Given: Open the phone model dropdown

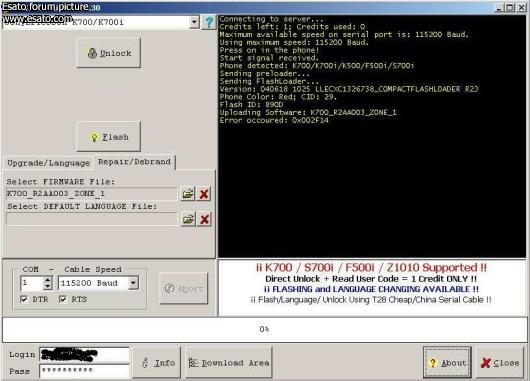Looking at the screenshot, I should pyautogui.click(x=194, y=22).
